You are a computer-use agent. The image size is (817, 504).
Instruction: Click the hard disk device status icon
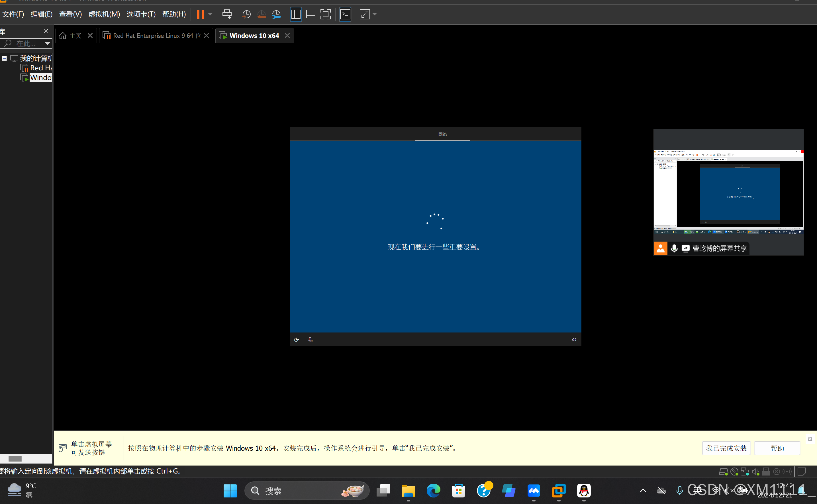pos(723,472)
